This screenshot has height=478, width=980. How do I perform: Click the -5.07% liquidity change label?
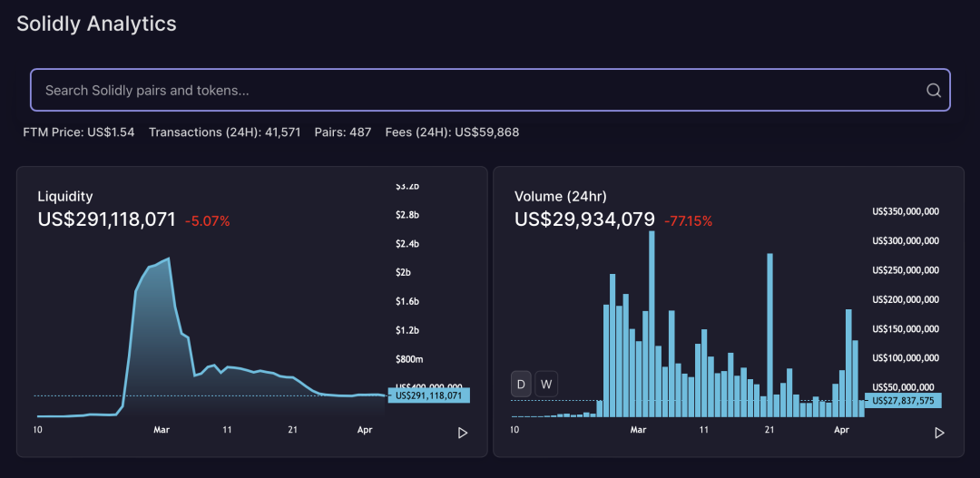coord(208,220)
